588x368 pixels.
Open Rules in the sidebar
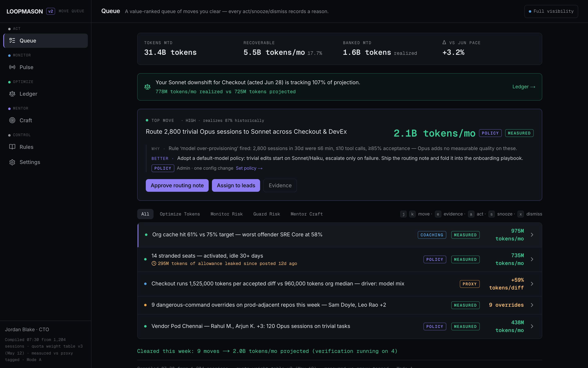tap(46, 147)
